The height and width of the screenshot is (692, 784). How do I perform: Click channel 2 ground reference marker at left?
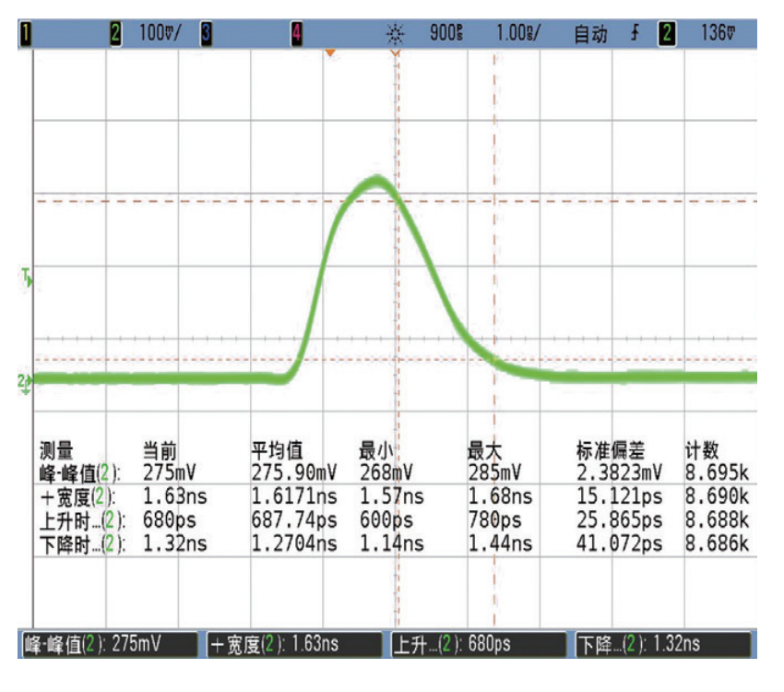26,380
